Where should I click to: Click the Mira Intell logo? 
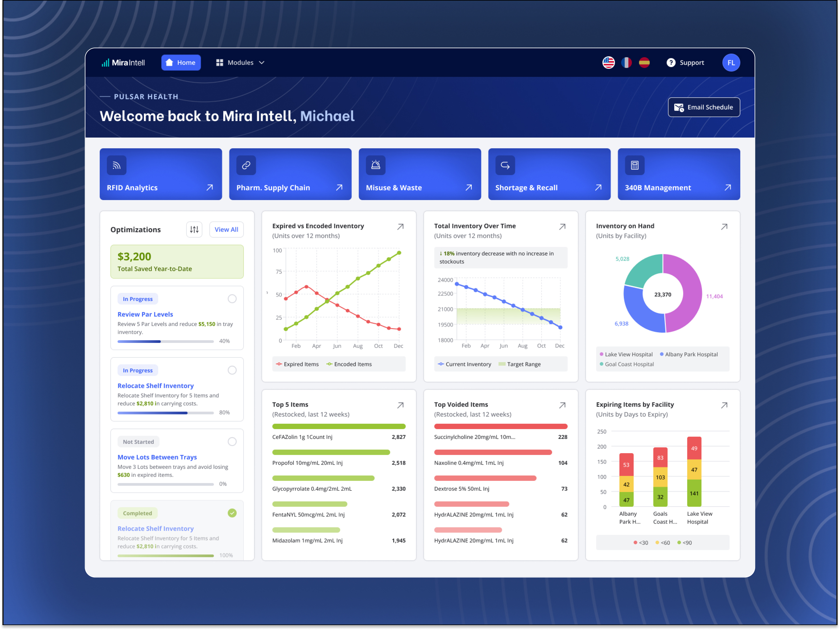123,62
